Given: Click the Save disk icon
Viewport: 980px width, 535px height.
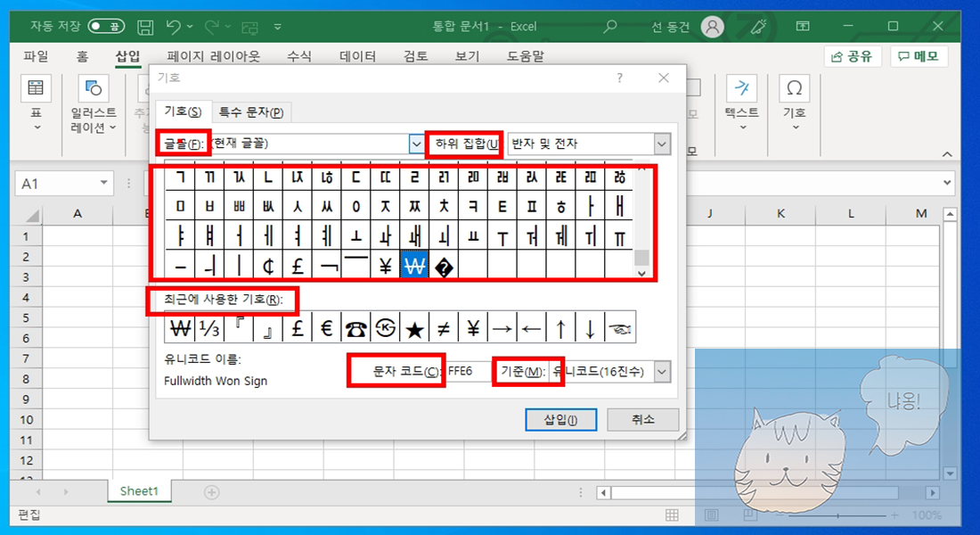Looking at the screenshot, I should click(145, 26).
